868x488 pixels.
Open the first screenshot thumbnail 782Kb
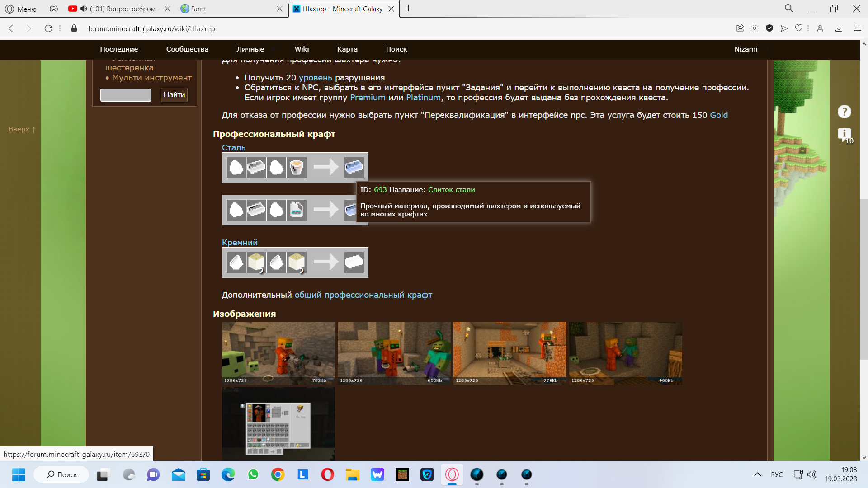[278, 353]
